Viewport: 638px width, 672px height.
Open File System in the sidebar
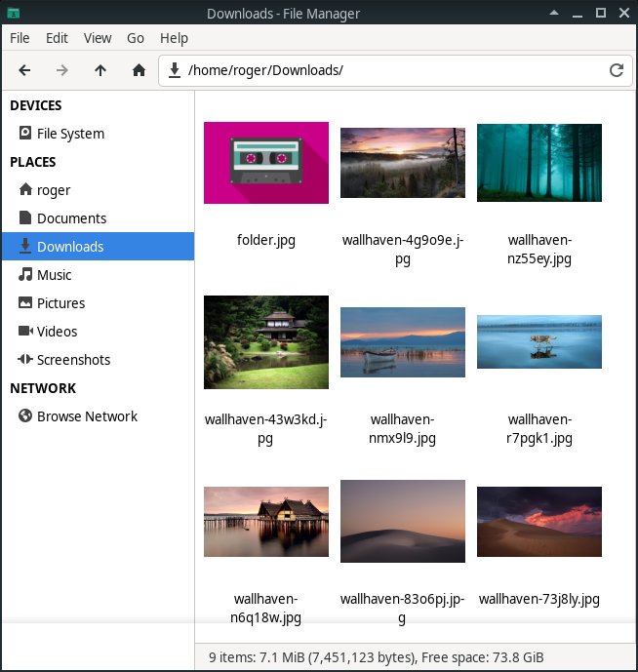point(70,134)
